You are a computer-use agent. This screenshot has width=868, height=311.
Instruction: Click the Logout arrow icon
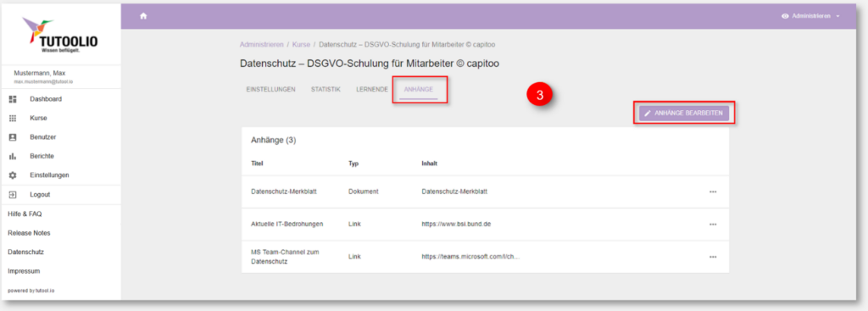coord(14,194)
